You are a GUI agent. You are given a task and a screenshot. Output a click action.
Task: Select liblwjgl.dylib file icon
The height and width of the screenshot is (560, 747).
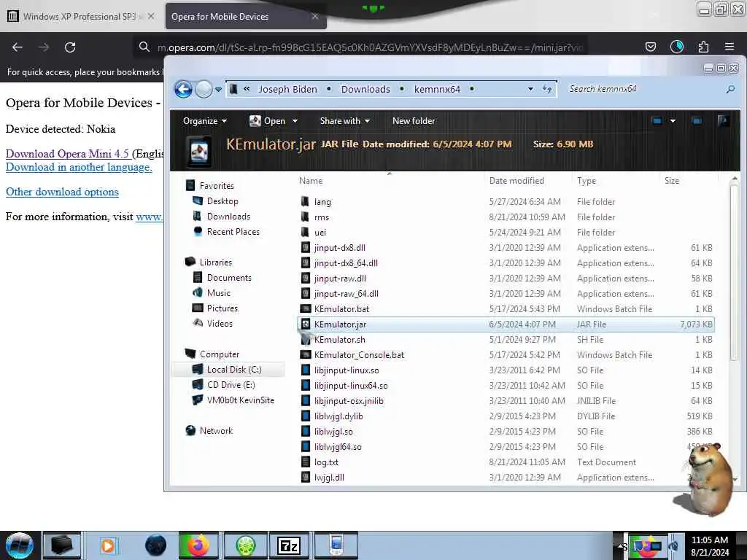[x=306, y=416]
